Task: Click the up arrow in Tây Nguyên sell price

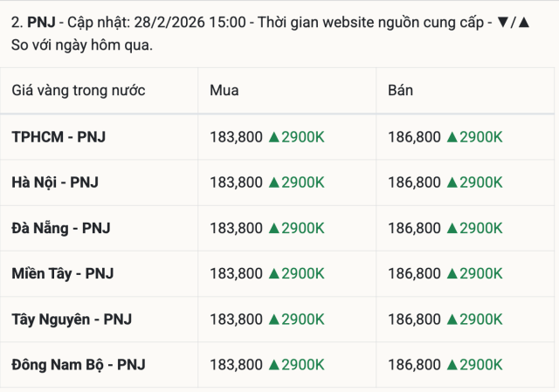Action: tap(452, 319)
